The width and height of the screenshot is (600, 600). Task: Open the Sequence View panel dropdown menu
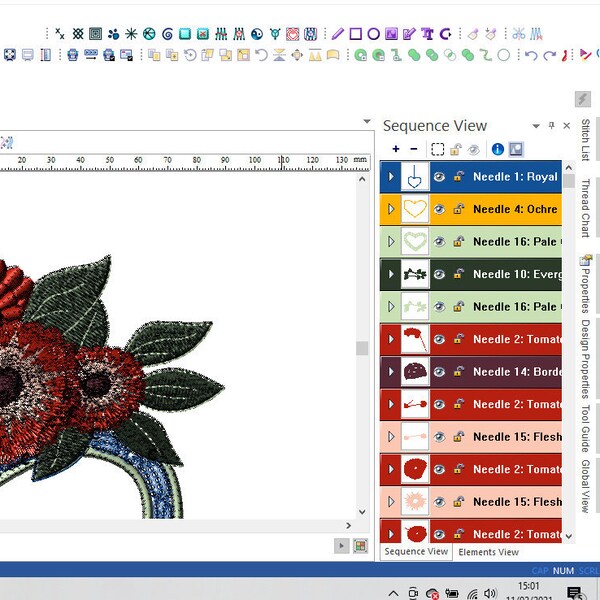pyautogui.click(x=536, y=126)
